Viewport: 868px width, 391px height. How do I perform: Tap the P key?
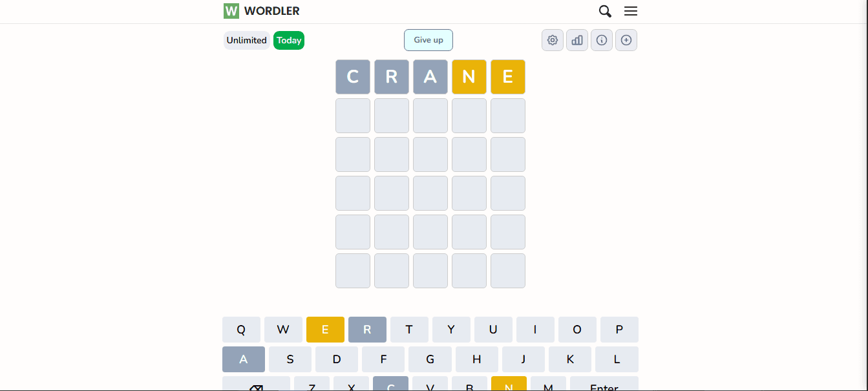(619, 330)
